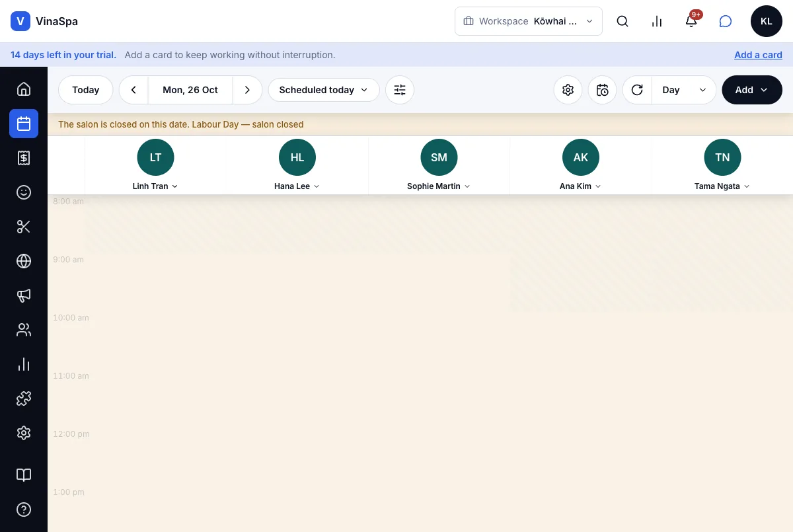
Task: Open the Scheduled today filter dropdown
Action: pyautogui.click(x=324, y=90)
